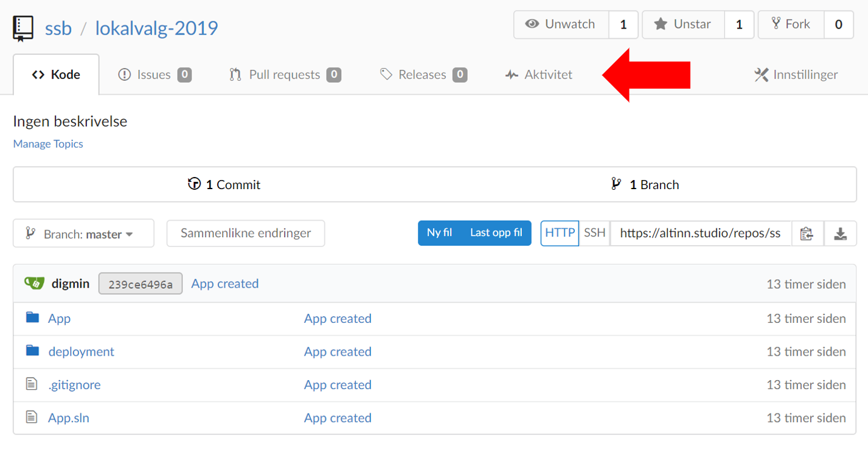Go to the Aktivitet tab
This screenshot has height=450, width=868.
(539, 75)
